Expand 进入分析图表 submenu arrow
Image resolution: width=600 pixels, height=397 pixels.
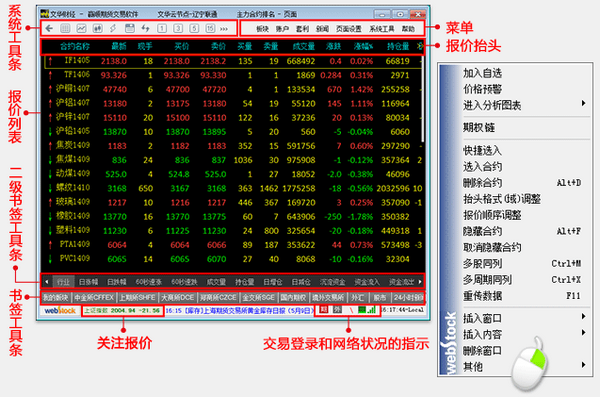tap(583, 103)
